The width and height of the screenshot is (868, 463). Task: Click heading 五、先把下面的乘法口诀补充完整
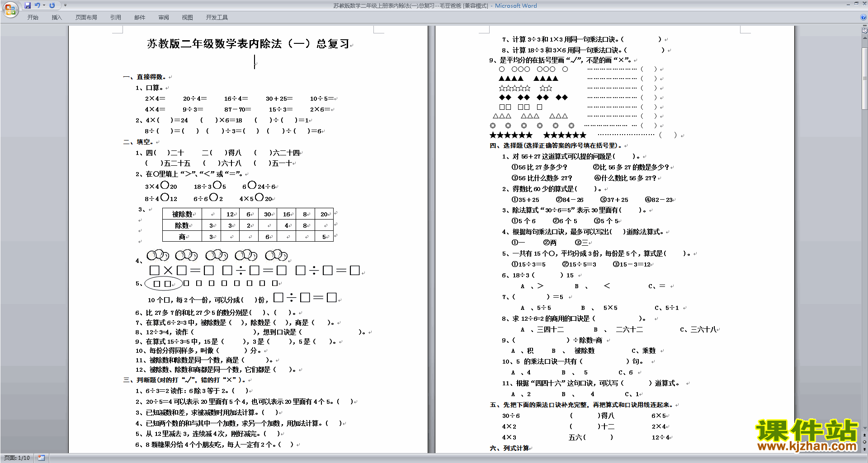pos(582,405)
